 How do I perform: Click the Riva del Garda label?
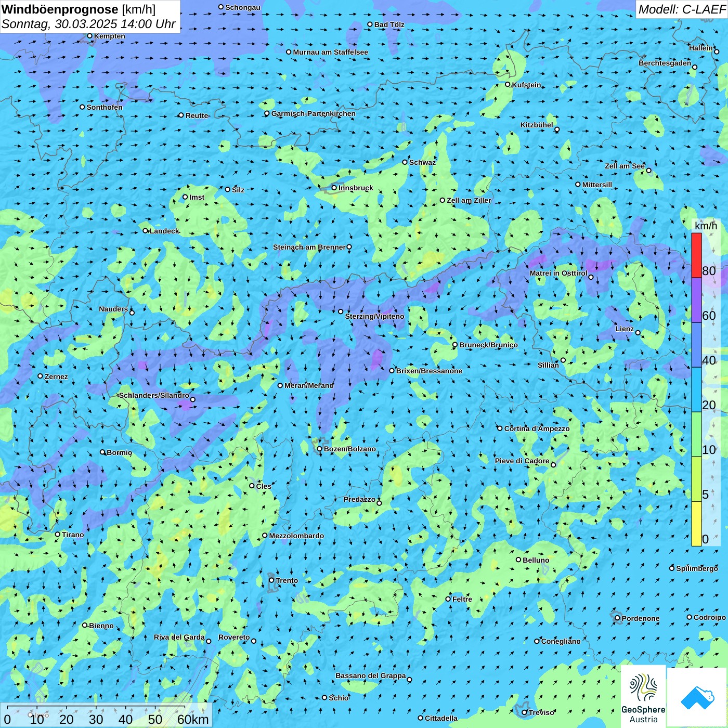pos(179,637)
